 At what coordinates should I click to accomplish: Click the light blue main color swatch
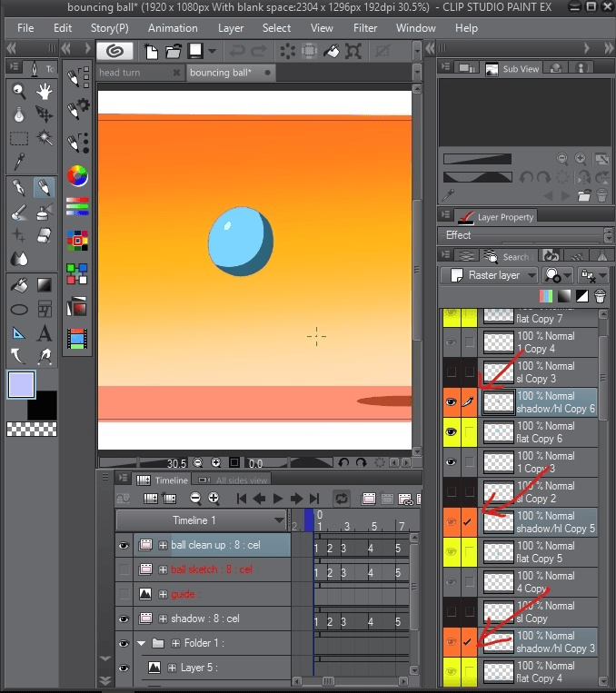coord(20,384)
